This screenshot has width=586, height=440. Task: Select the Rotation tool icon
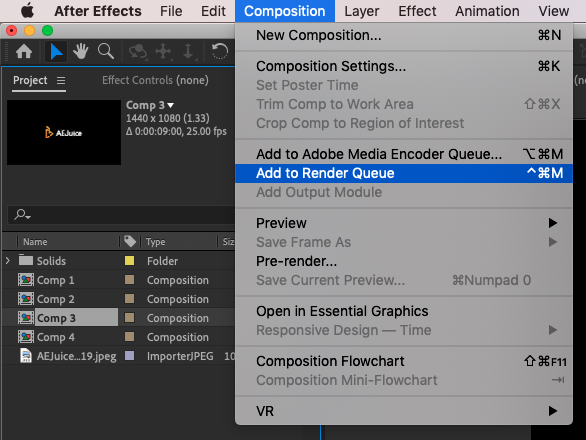click(220, 52)
